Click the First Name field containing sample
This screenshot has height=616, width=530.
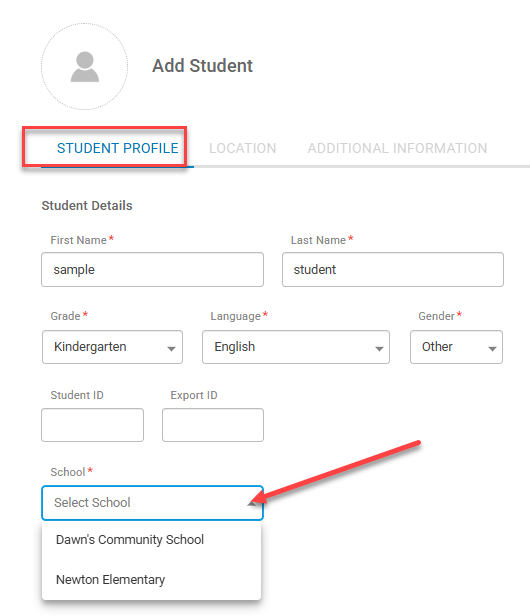click(x=152, y=270)
